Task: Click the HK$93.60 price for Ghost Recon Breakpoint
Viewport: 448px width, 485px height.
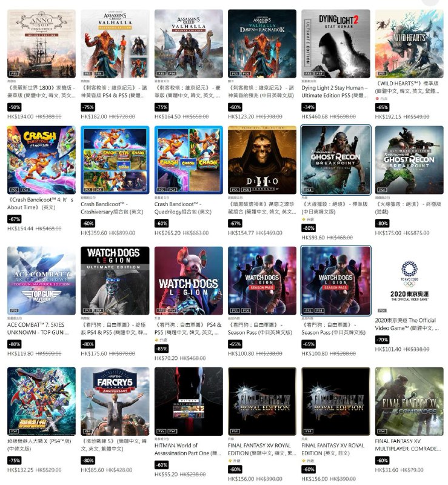Action: coord(313,238)
